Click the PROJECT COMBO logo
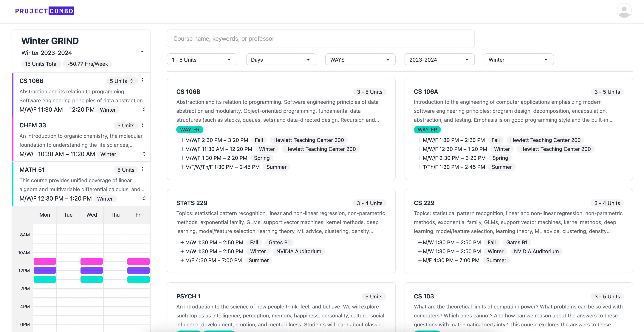Screen dimensions: 644x332 (44, 11)
